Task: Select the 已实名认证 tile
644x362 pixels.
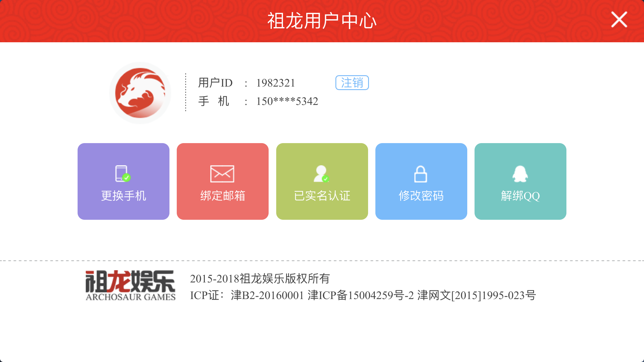Action: (322, 181)
